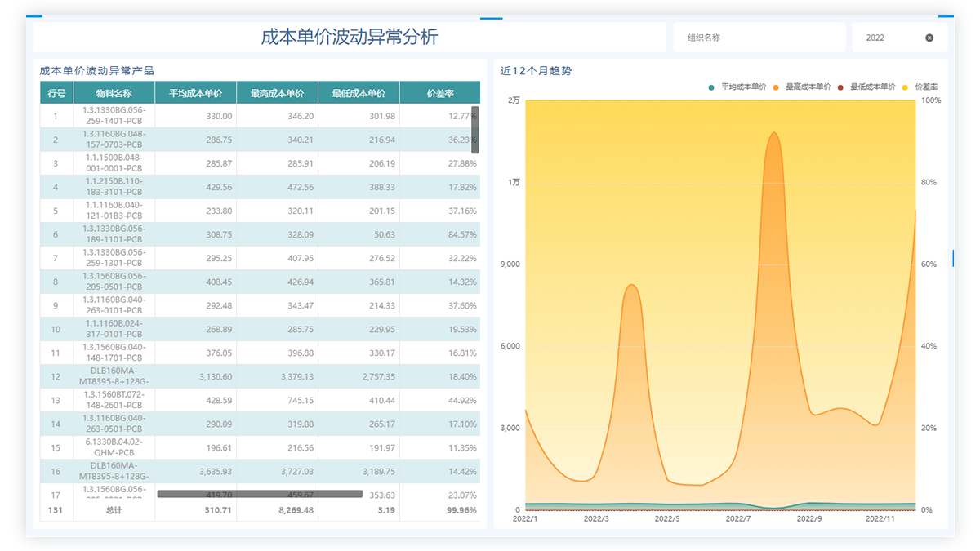This screenshot has width=980, height=551.
Task: Click the 价差率 column header
Action: coord(440,93)
